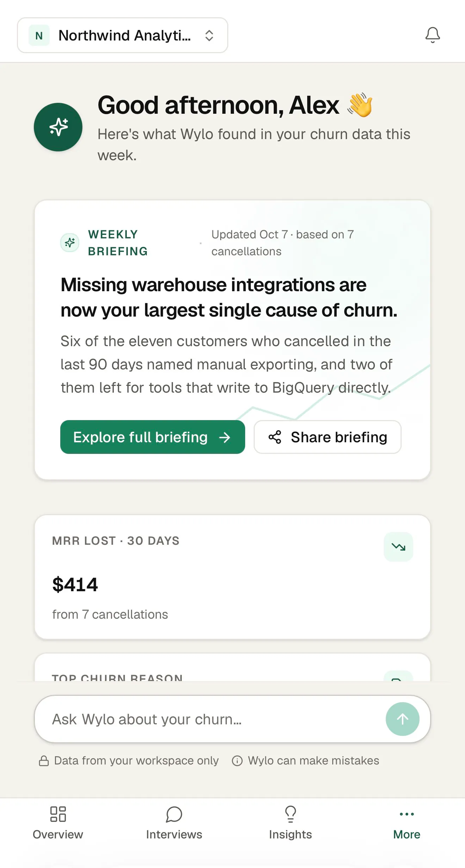
Task: Open the More menu tab
Action: click(407, 823)
